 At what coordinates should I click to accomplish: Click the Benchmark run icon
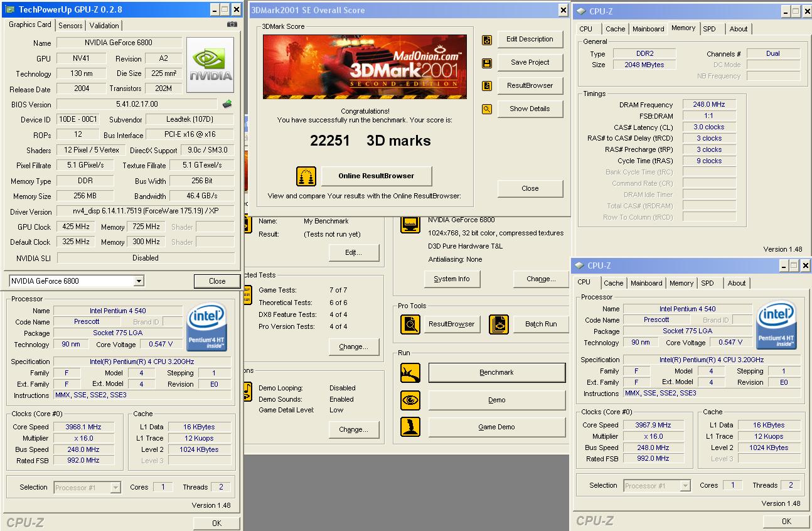tap(410, 373)
